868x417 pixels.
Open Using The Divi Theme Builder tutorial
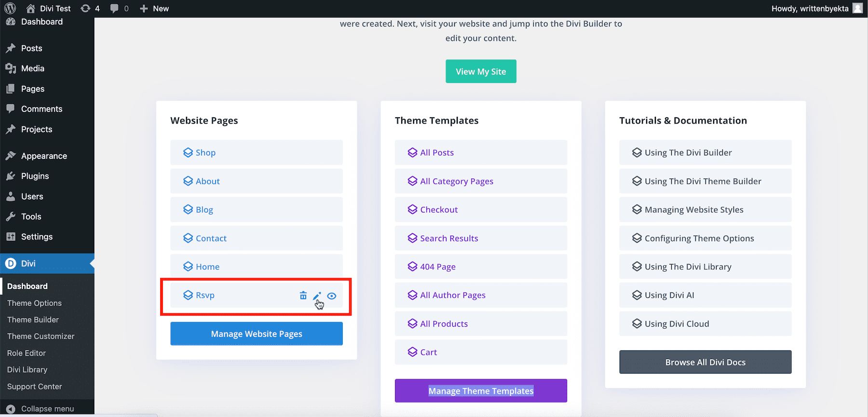coord(705,181)
